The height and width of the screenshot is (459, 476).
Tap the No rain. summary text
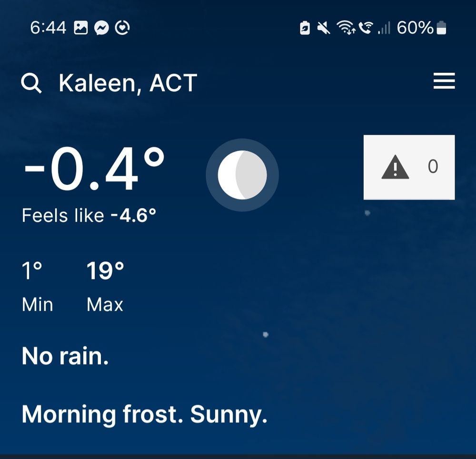pyautogui.click(x=65, y=355)
